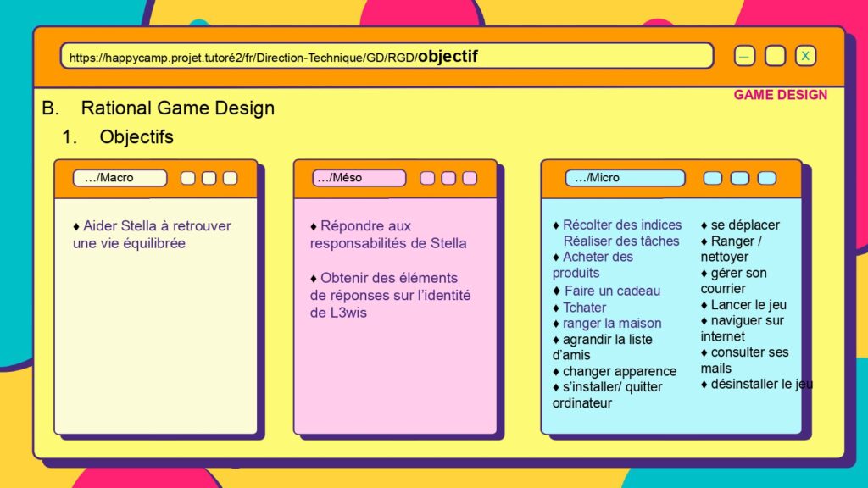Image resolution: width=868 pixels, height=488 pixels.
Task: Click the leftmost control button of the Méso window
Action: 427,178
